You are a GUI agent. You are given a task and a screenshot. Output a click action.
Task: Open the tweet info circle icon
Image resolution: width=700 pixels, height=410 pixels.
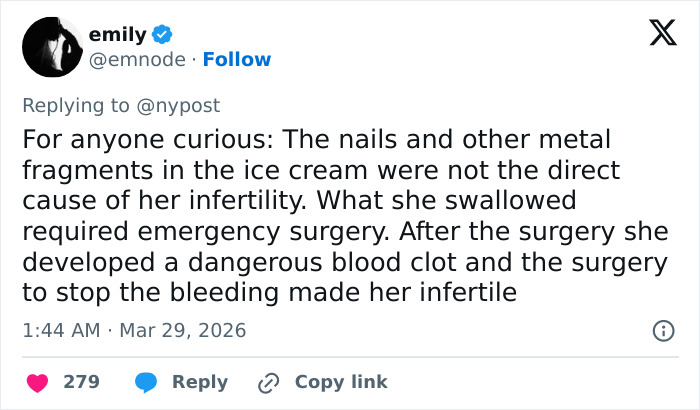tap(661, 330)
